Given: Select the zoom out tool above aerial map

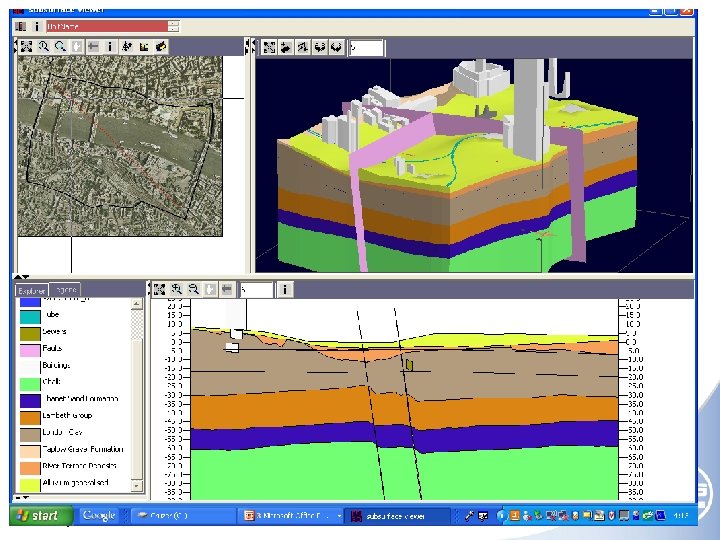Looking at the screenshot, I should click(60, 46).
